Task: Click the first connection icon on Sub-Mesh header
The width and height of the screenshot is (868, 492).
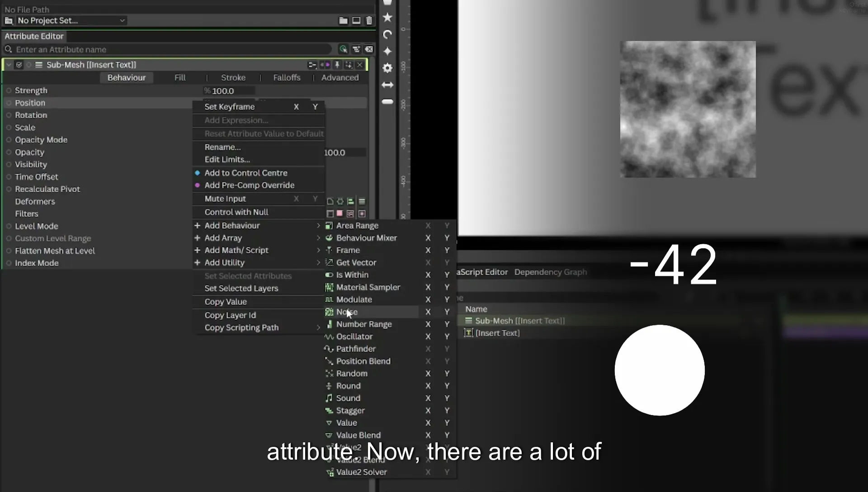Action: 312,65
